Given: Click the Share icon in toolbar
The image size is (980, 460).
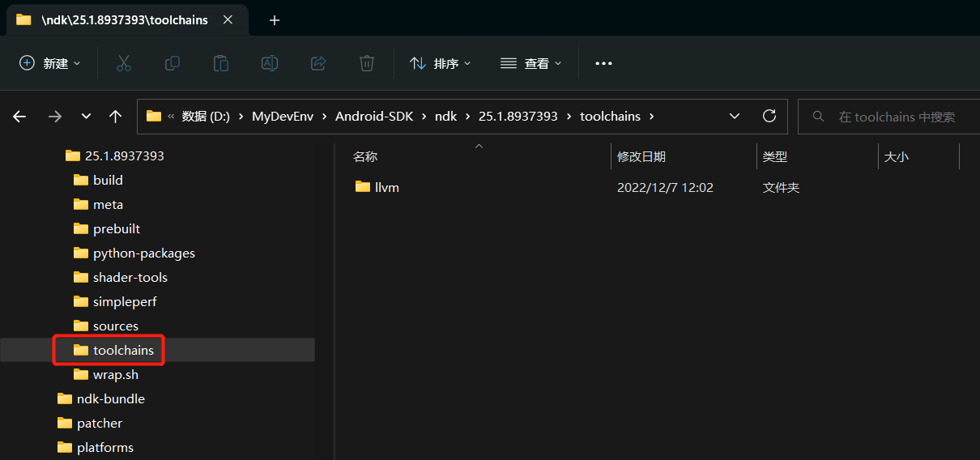Looking at the screenshot, I should (318, 63).
